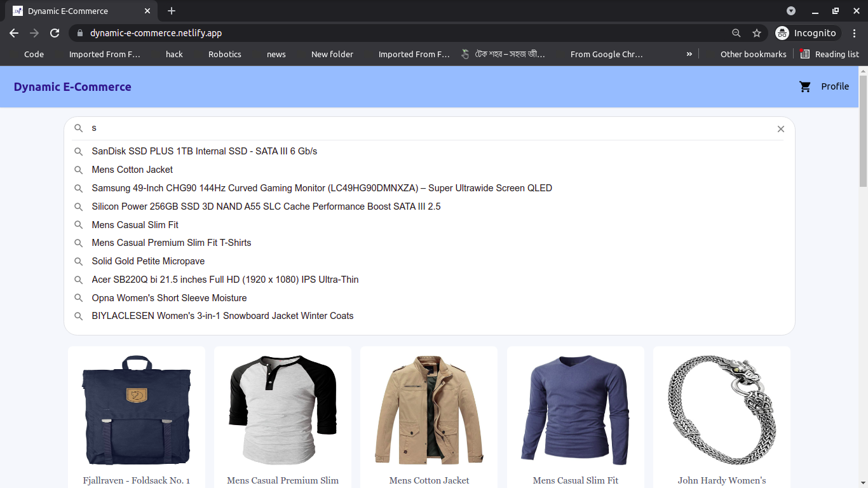Screen dimensions: 868x488
Task: Reload the page
Action: [x=55, y=33]
